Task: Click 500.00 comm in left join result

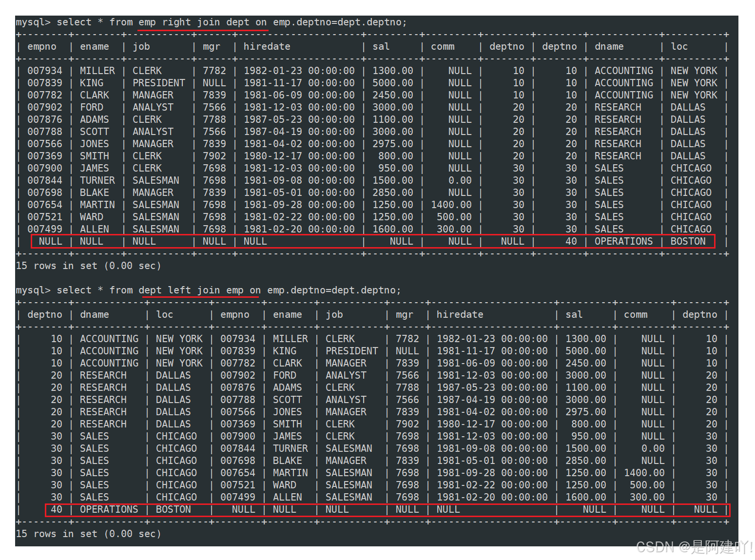Action: pyautogui.click(x=647, y=485)
